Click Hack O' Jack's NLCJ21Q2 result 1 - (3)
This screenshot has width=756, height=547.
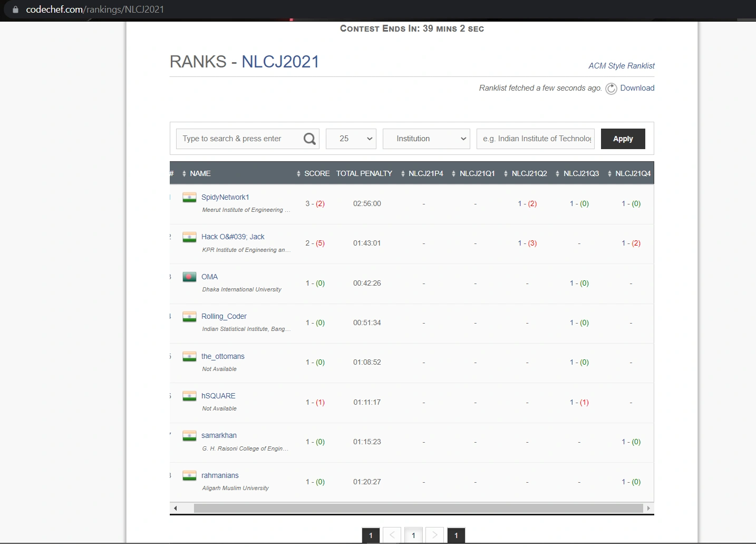[527, 243]
